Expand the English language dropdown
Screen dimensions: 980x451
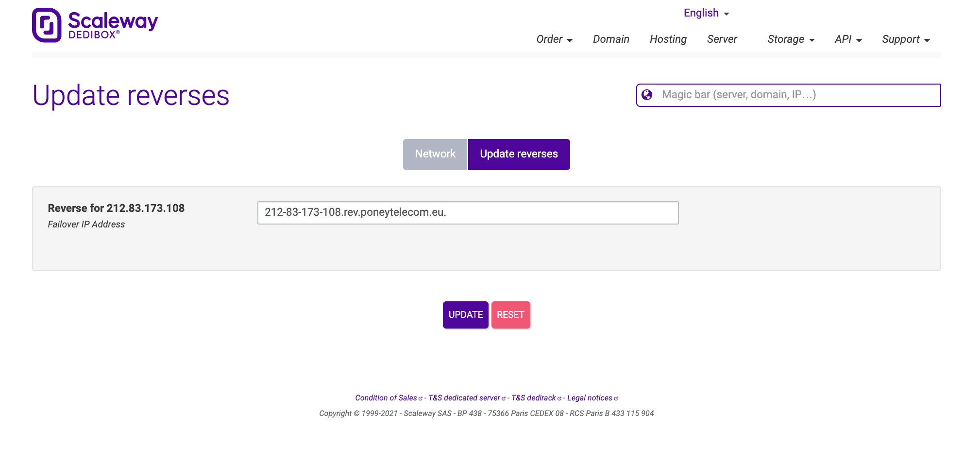(x=706, y=13)
